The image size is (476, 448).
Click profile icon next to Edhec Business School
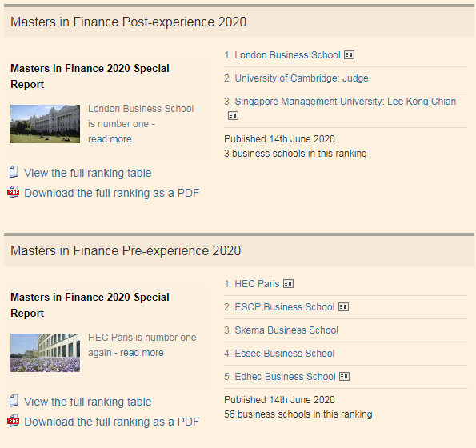click(x=344, y=377)
